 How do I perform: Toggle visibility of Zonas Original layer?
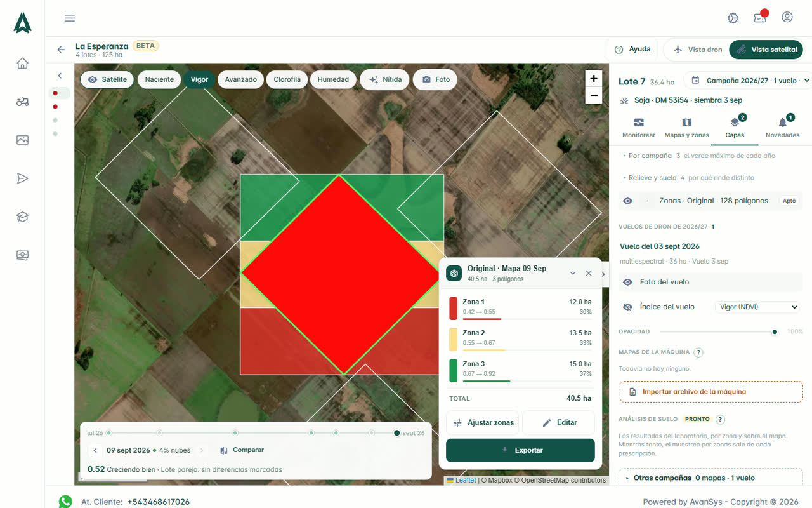(627, 201)
